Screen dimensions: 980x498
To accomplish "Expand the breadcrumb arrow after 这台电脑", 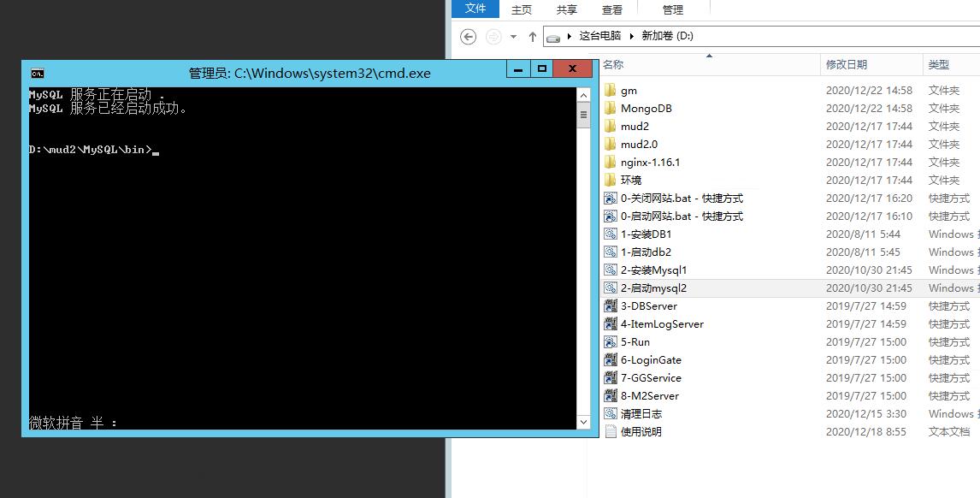I will point(633,36).
